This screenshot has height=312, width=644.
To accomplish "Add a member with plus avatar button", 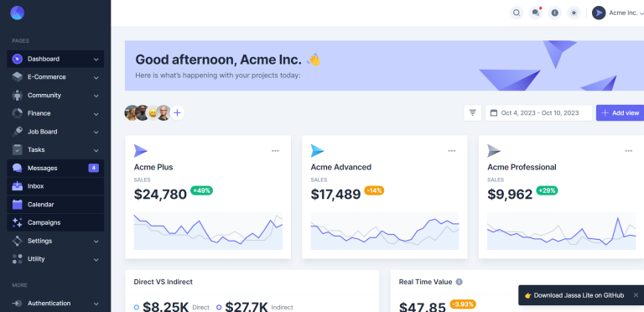I will click(177, 113).
